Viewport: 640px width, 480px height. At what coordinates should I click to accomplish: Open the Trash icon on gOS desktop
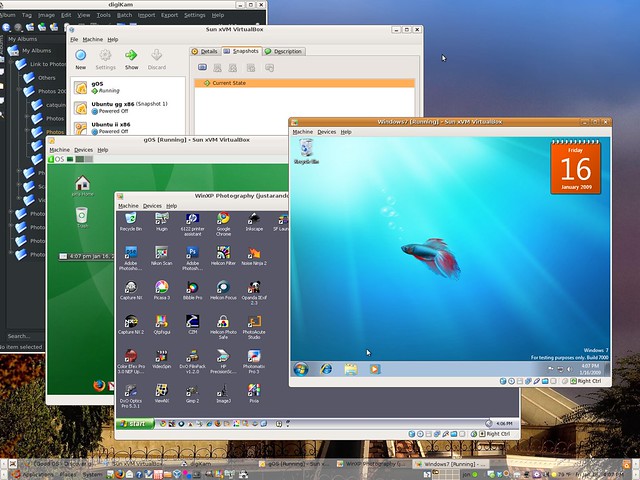tap(82, 217)
